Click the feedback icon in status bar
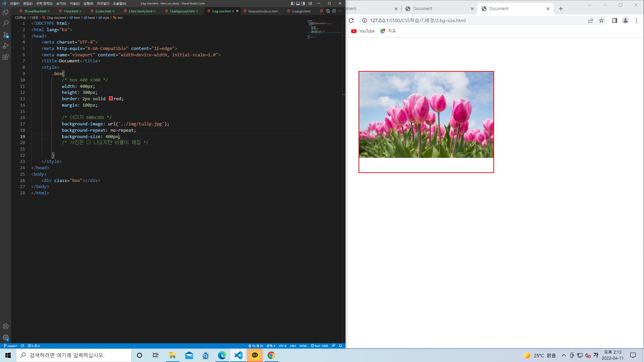644x362 pixels. click(333, 346)
